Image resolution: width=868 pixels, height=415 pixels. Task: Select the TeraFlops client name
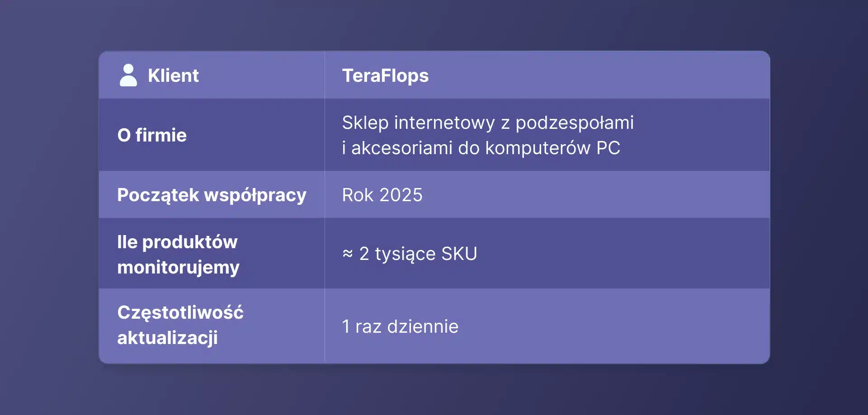pyautogui.click(x=385, y=75)
